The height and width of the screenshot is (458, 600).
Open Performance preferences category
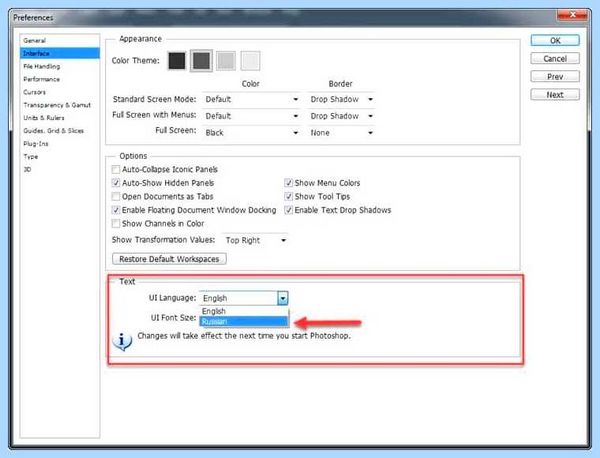point(60,79)
